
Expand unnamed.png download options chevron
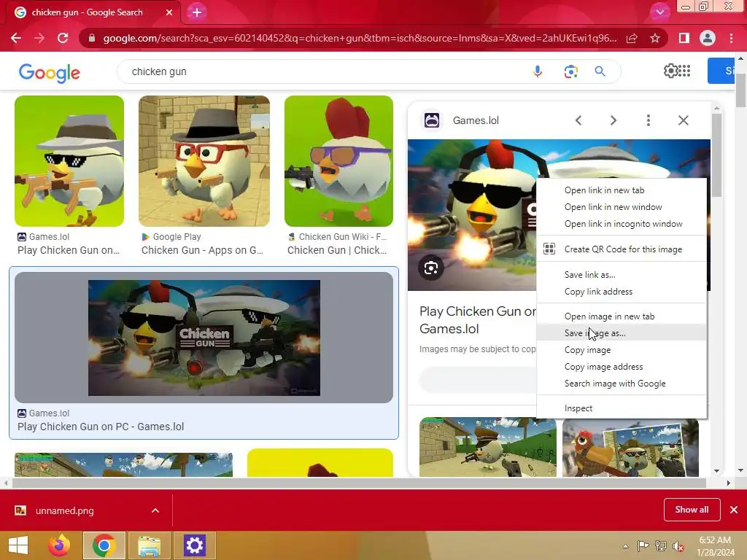(x=155, y=510)
